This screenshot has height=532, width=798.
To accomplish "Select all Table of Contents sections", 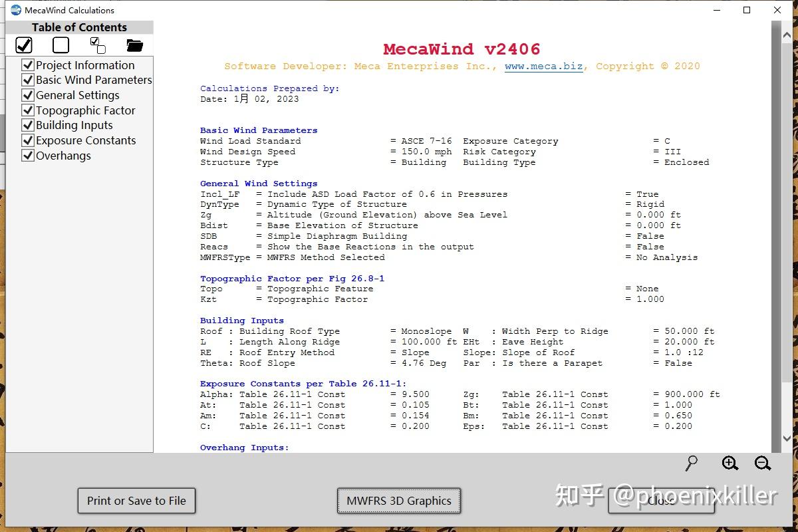I will [x=24, y=45].
